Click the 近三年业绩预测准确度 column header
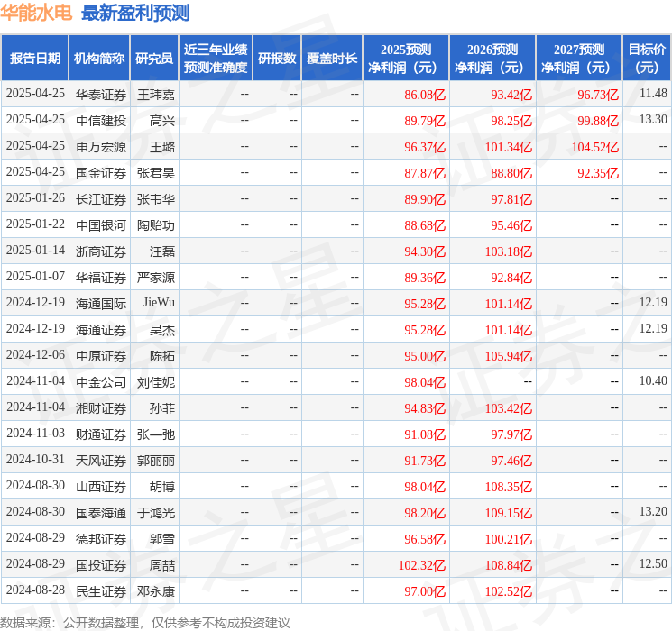Viewport: 672px width, 631px height. (216, 58)
